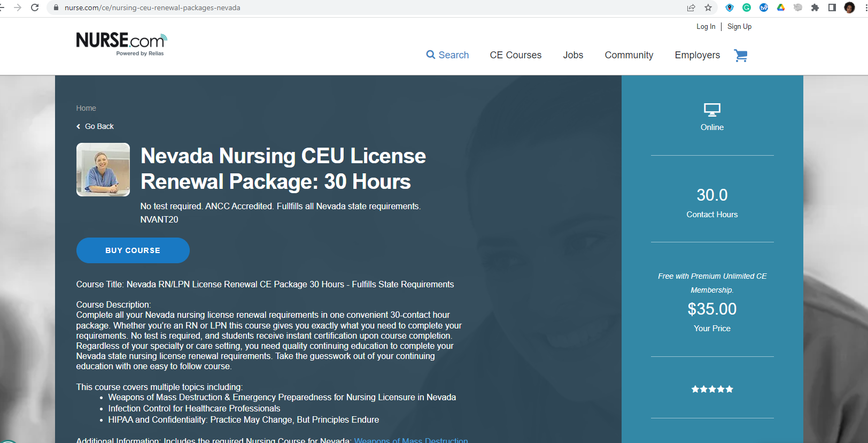Click the 'This course covers multiple topics' line

pyautogui.click(x=159, y=387)
